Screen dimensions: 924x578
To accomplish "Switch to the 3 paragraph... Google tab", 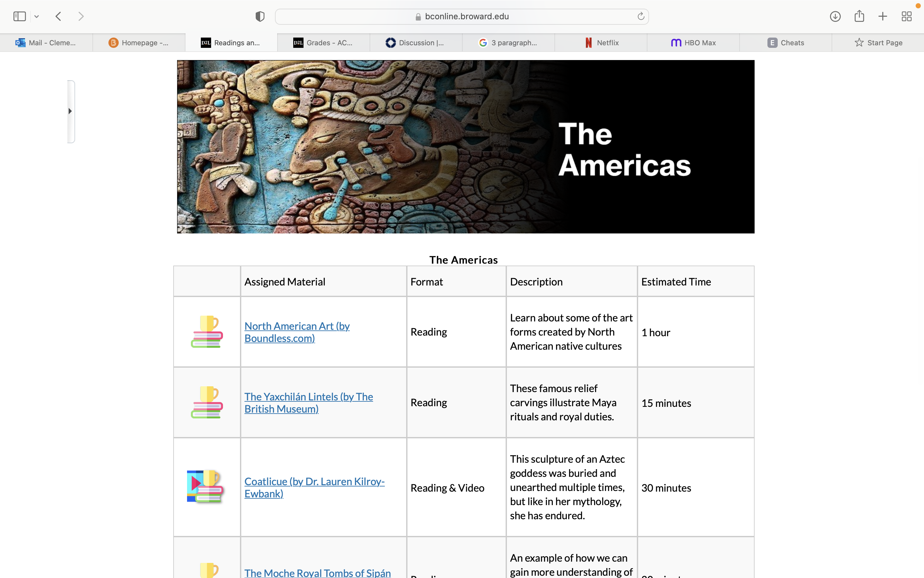I will (508, 43).
